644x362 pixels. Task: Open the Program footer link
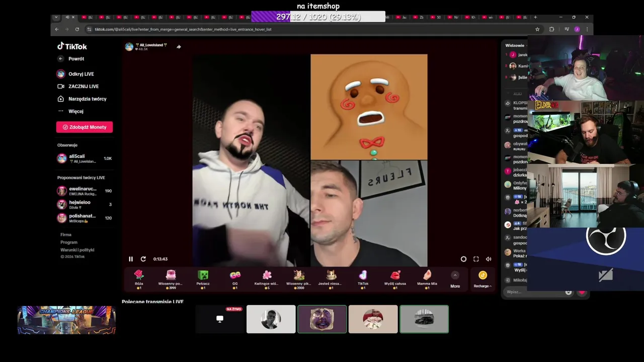tap(69, 242)
